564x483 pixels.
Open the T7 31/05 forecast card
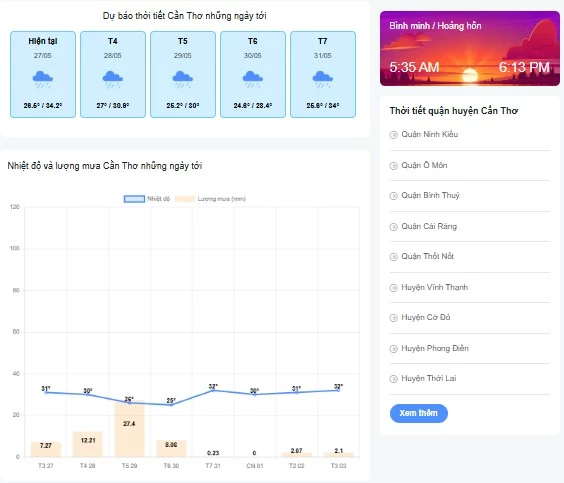323,74
